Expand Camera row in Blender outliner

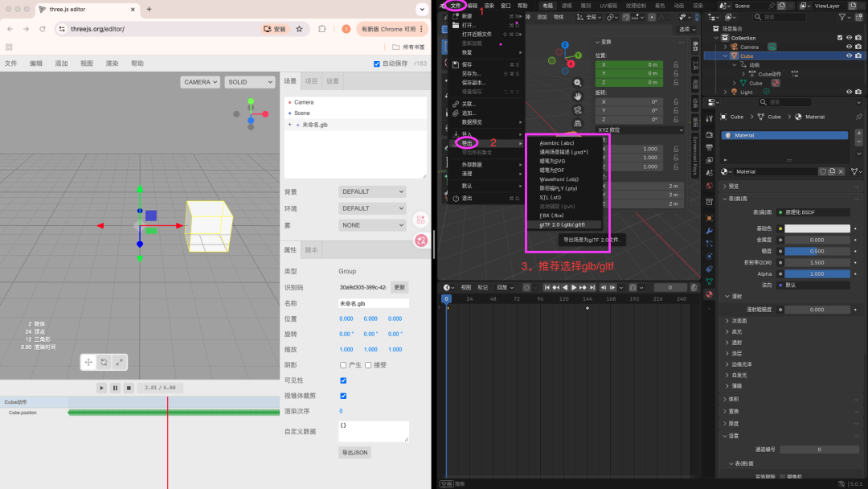[x=726, y=47]
